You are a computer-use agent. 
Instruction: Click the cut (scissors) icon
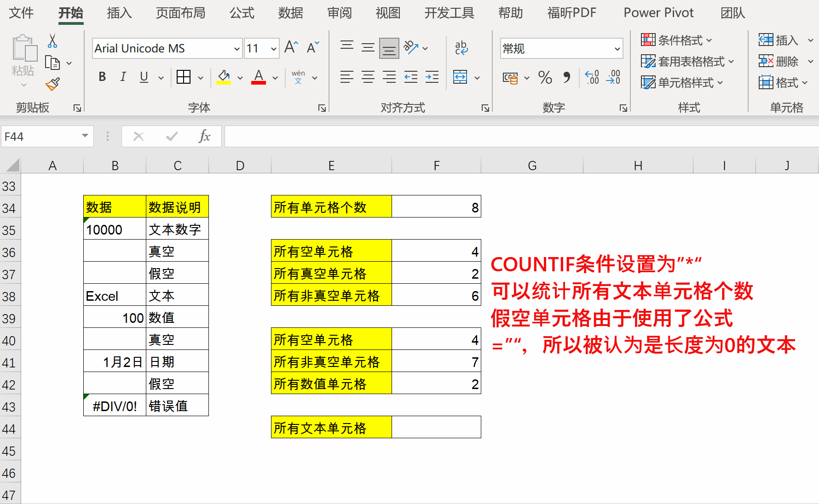tap(52, 41)
